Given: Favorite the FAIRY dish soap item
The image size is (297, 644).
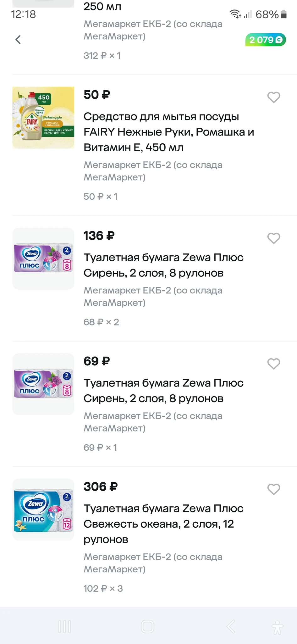Looking at the screenshot, I should tap(273, 97).
